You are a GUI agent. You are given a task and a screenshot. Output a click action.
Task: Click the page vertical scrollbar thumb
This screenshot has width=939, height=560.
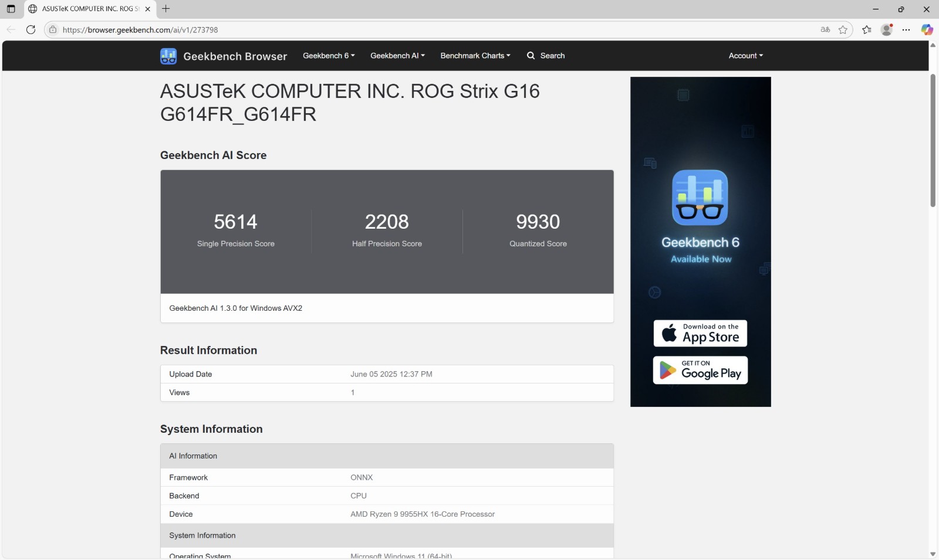[933, 141]
